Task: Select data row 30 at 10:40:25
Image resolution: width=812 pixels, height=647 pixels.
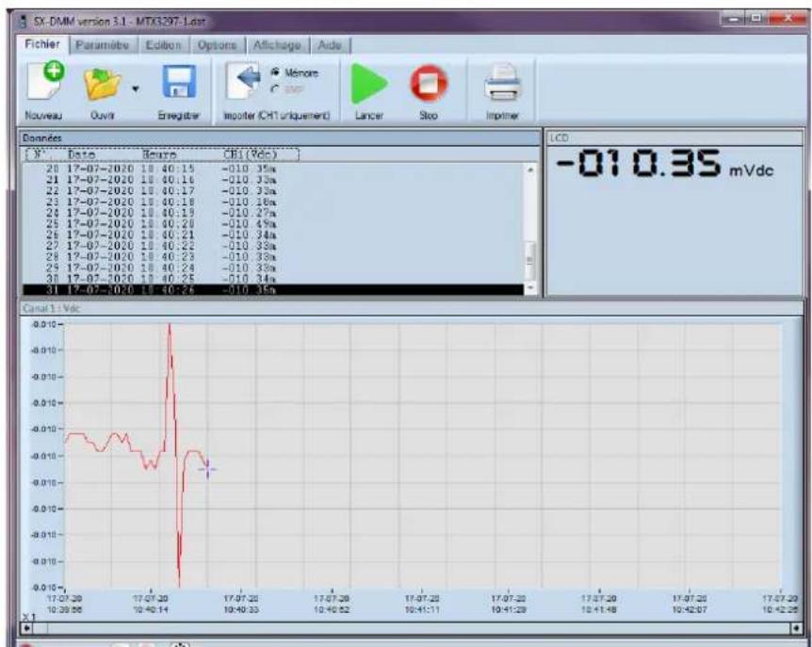Action: point(273,279)
